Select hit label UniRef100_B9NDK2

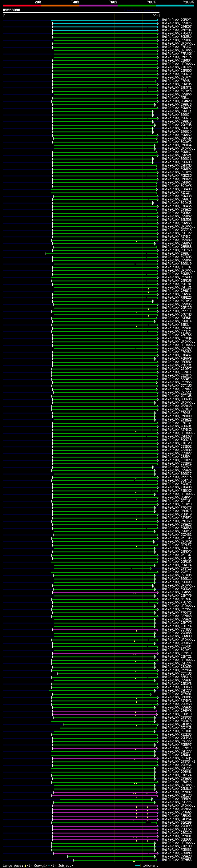[177, 152]
